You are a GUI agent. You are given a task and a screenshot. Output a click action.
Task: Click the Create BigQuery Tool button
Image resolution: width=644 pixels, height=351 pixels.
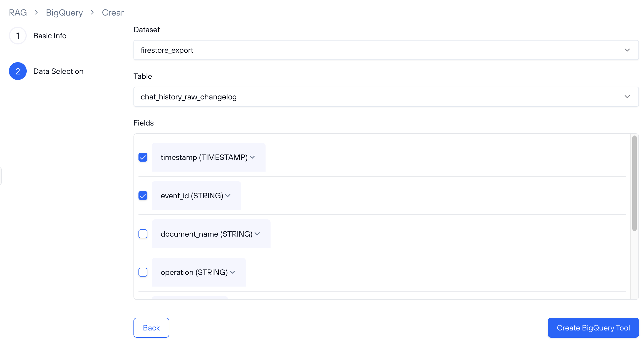coord(593,328)
